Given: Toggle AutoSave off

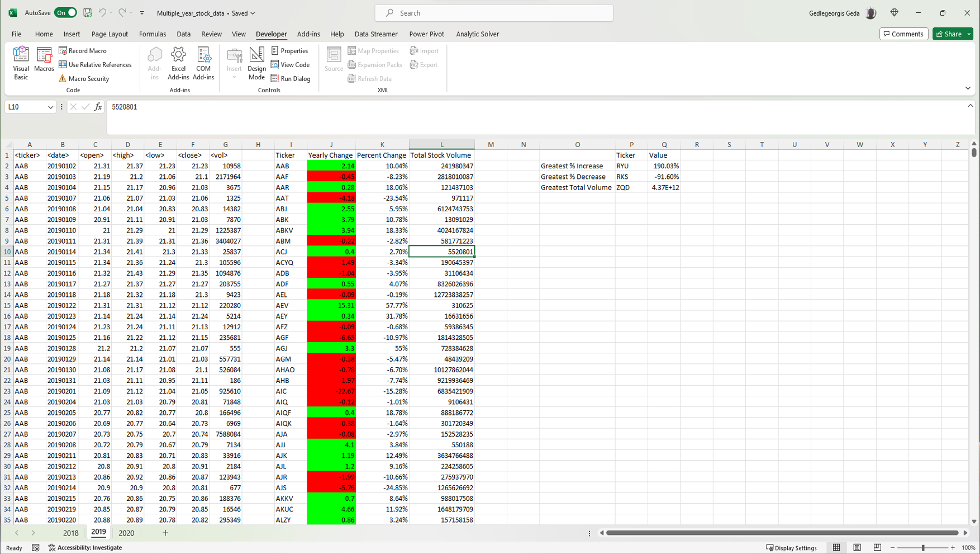Looking at the screenshot, I should click(x=65, y=13).
